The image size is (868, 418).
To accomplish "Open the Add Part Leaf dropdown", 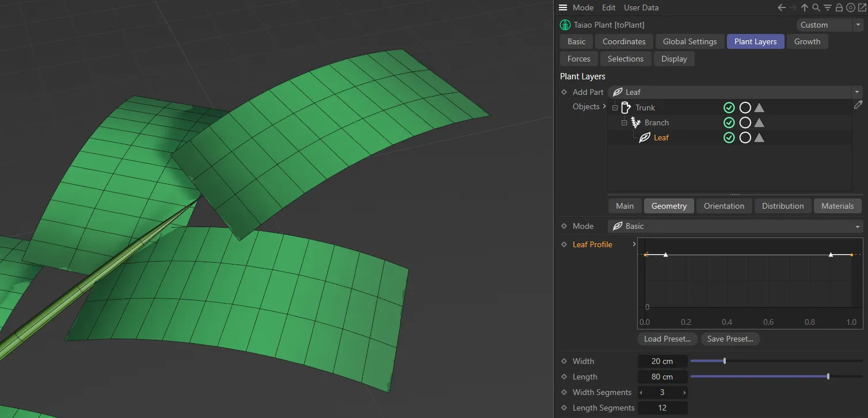I will [x=856, y=92].
